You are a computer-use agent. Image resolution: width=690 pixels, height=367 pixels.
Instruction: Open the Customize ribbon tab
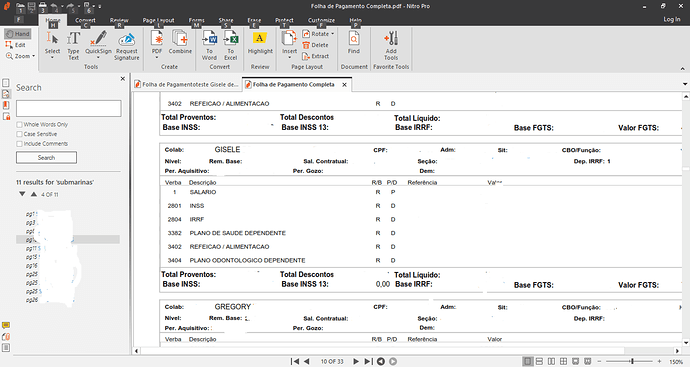click(321, 21)
